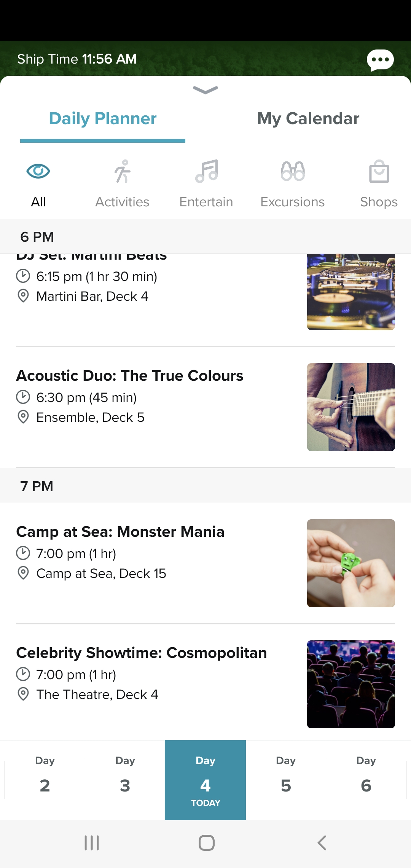Tap the guitar thumbnail image
The height and width of the screenshot is (868, 411).
[x=351, y=407]
